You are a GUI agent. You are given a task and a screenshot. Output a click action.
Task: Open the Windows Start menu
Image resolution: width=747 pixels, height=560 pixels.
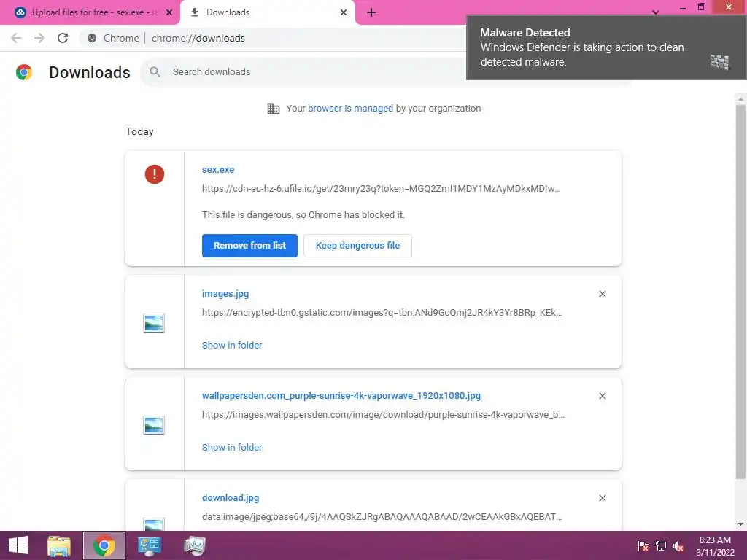tap(18, 545)
